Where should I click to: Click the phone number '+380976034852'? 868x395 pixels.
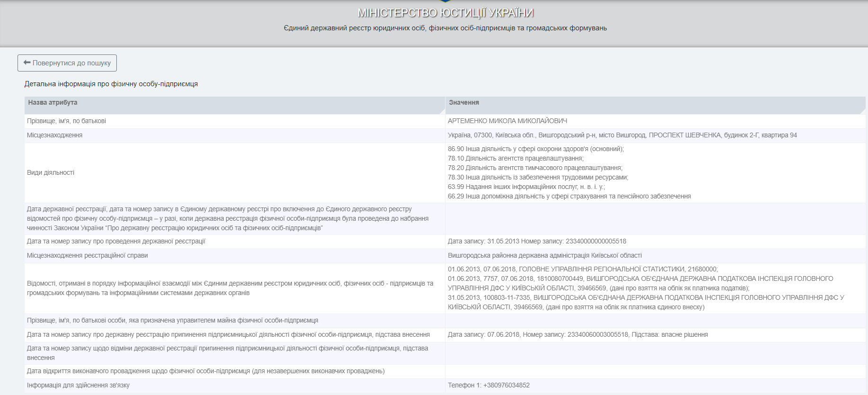(x=506, y=386)
